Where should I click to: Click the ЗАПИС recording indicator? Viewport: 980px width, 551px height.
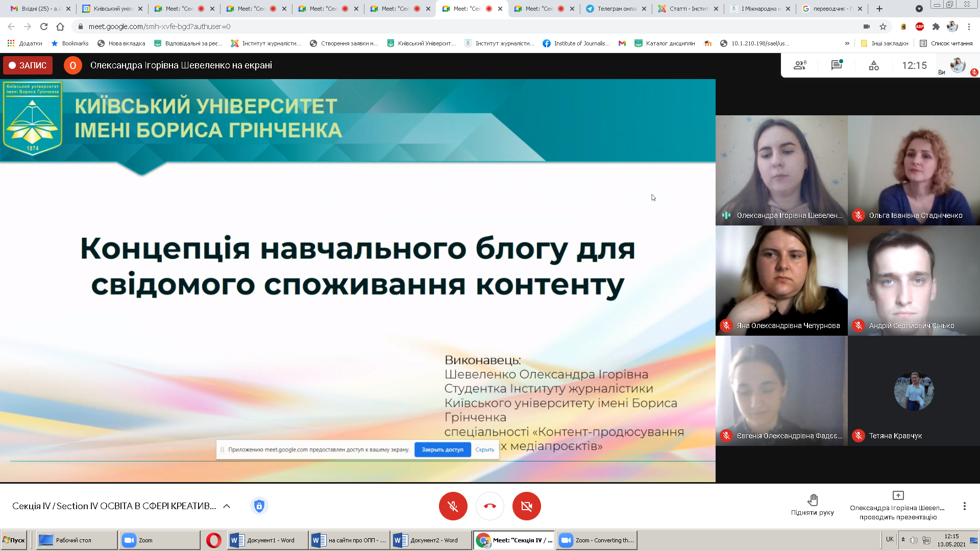pos(28,65)
